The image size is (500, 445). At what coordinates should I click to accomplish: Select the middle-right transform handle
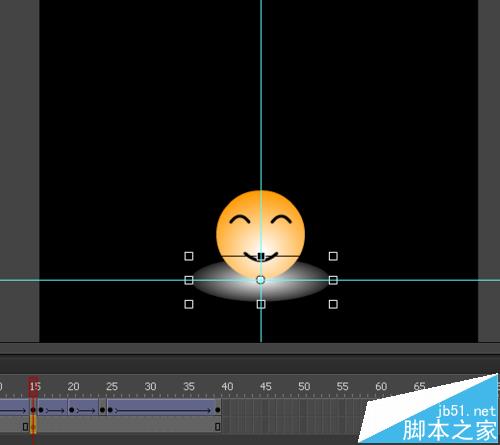tap(333, 280)
